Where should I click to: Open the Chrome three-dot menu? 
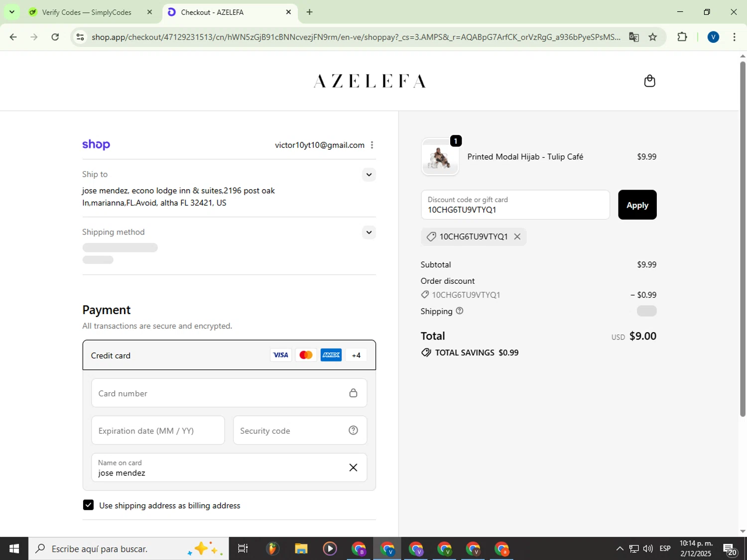(734, 37)
